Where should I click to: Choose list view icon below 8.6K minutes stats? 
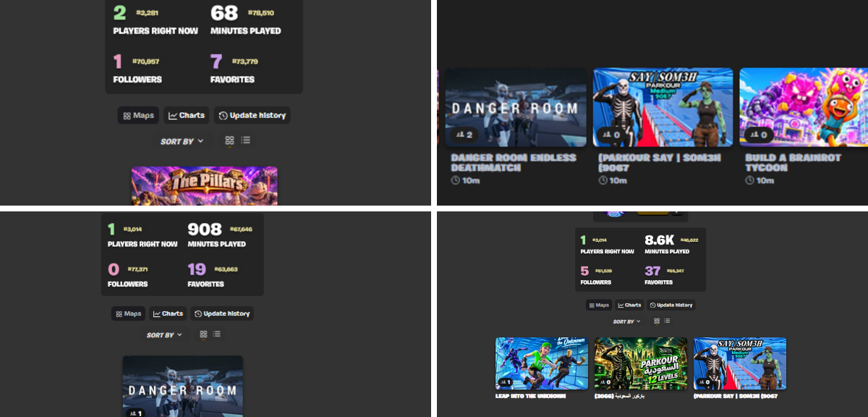click(667, 321)
